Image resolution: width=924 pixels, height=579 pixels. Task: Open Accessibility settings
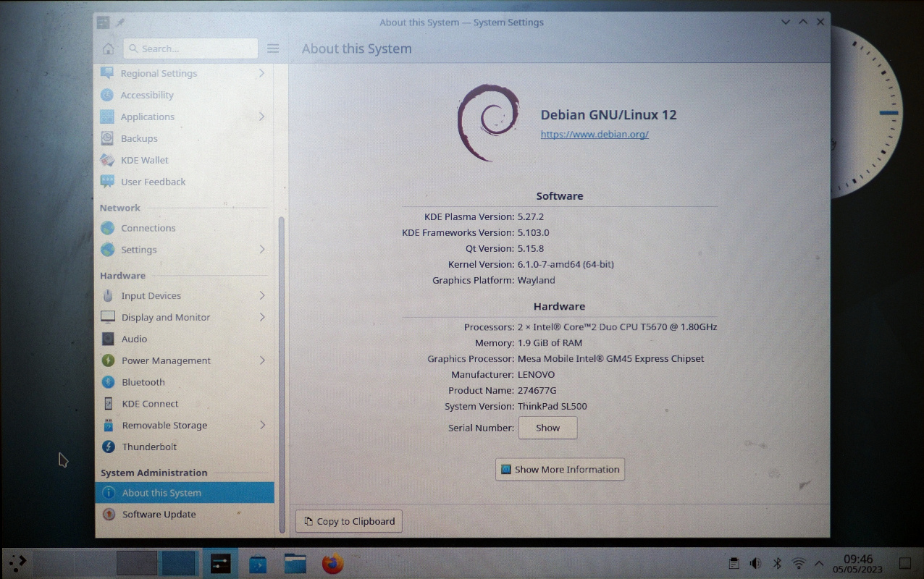click(x=185, y=95)
